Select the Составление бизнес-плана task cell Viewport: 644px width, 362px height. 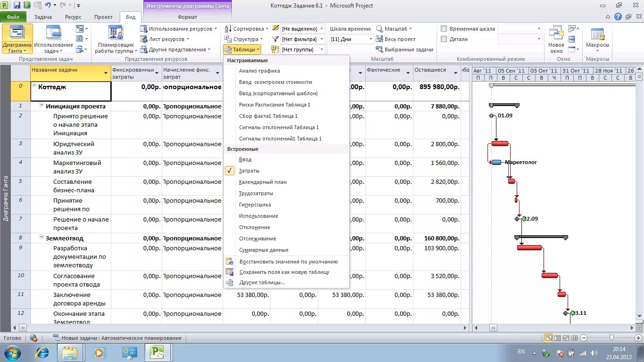click(x=71, y=186)
